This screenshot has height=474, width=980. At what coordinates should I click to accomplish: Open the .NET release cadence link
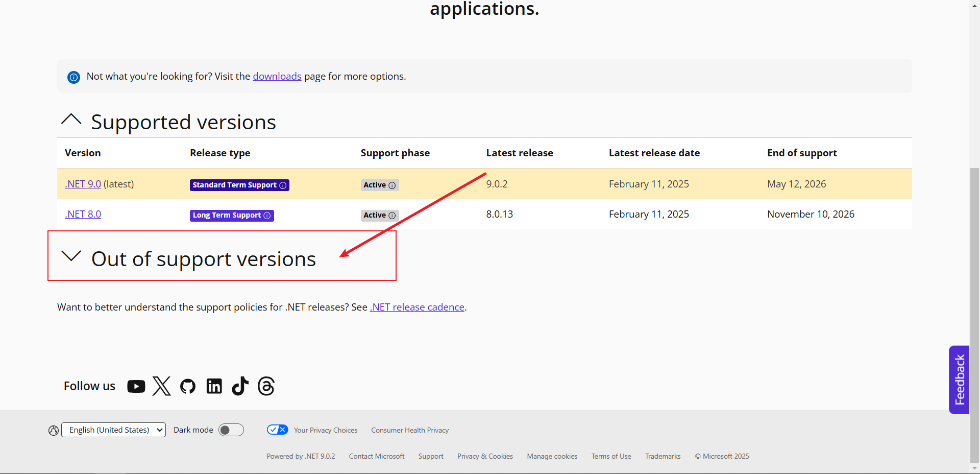(417, 307)
